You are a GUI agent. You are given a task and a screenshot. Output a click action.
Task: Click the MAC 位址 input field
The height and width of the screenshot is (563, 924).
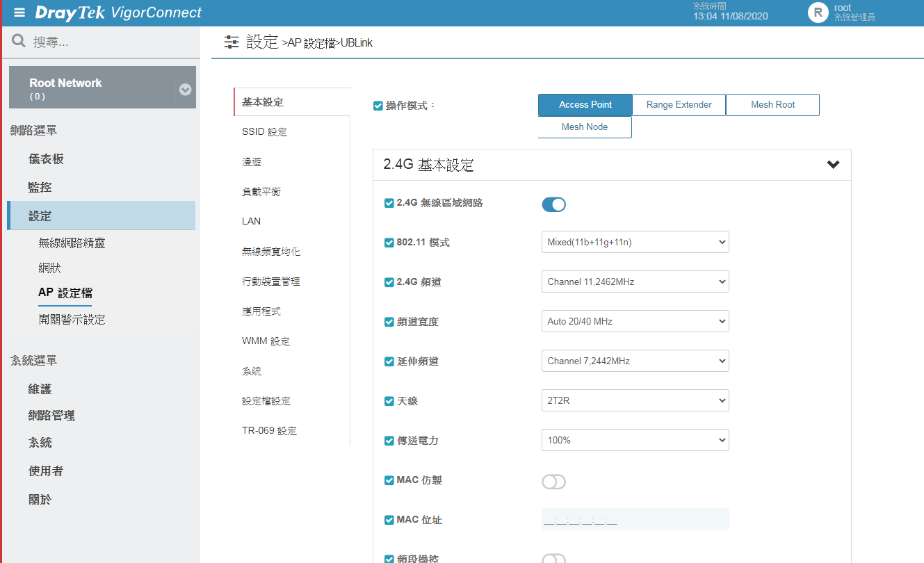point(634,520)
